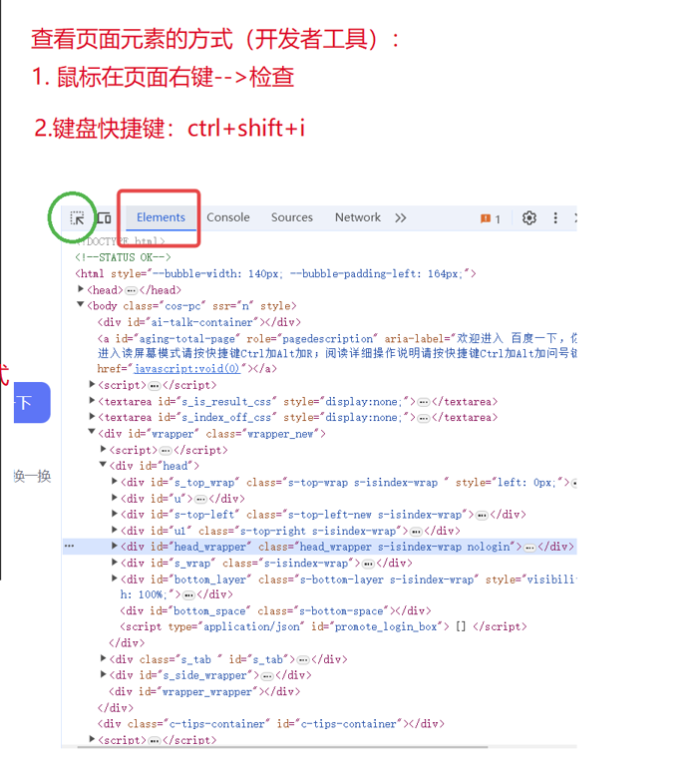Expand the head_wrapper div node
700x771 pixels.
click(x=115, y=546)
